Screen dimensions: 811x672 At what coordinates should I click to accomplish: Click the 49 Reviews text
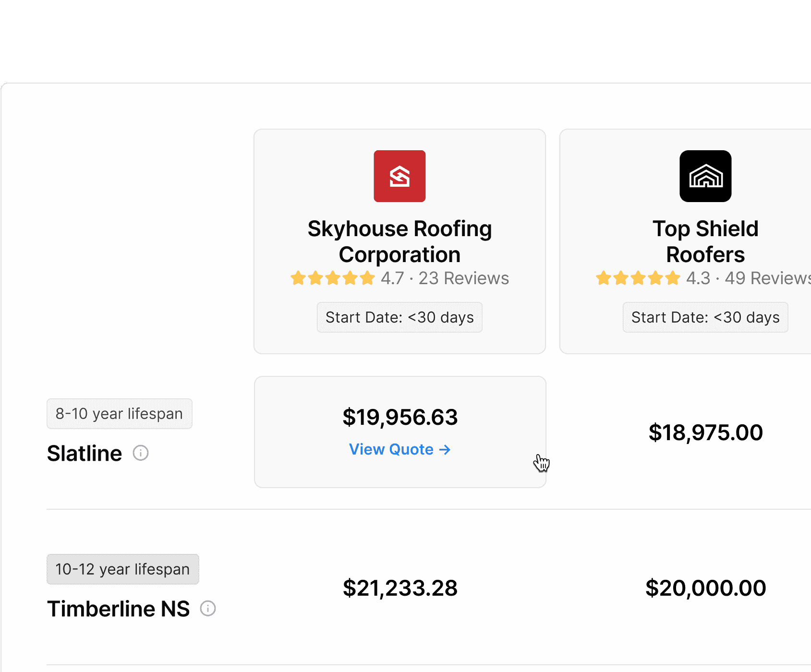click(767, 278)
